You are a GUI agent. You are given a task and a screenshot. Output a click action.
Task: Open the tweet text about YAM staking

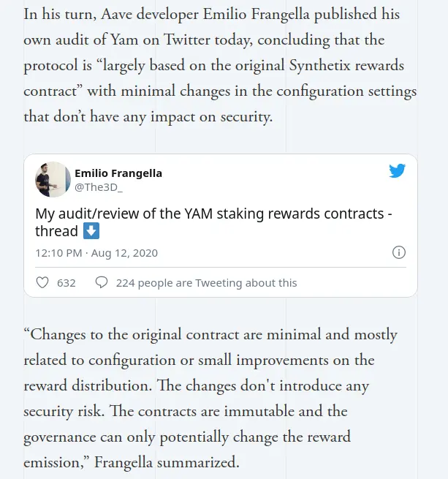coord(214,222)
